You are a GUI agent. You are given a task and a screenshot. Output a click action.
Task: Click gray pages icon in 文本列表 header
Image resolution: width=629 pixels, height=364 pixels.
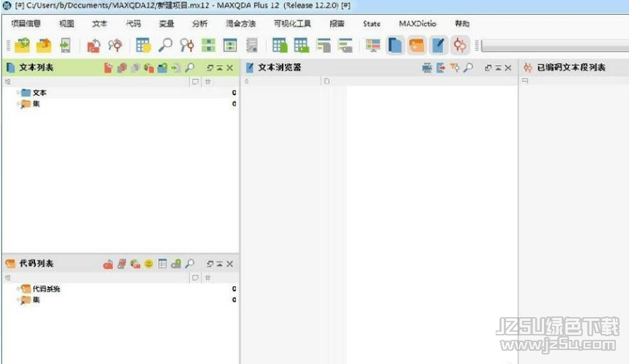(x=135, y=68)
